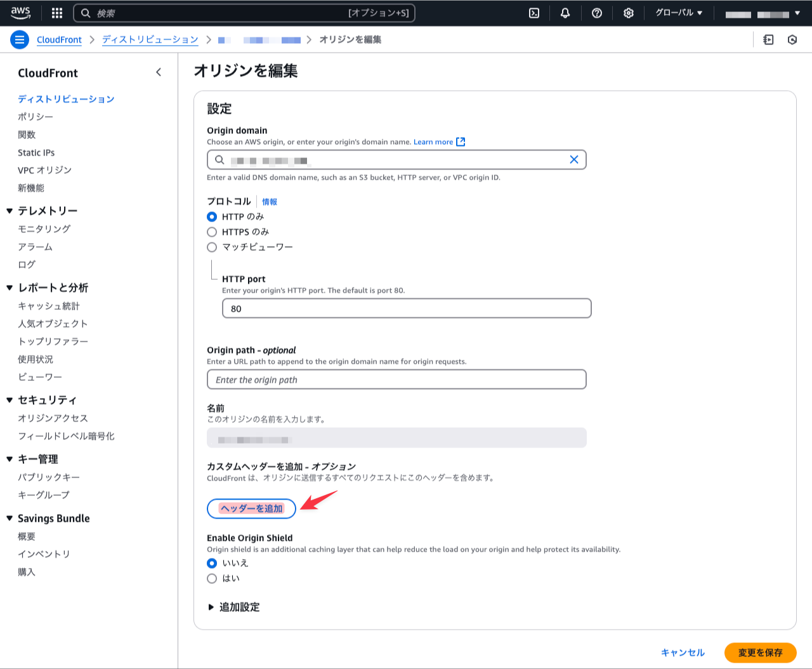Screen dimensions: 812x669
Task: Open インベントリ under Savings Bundle
Action: coord(44,554)
